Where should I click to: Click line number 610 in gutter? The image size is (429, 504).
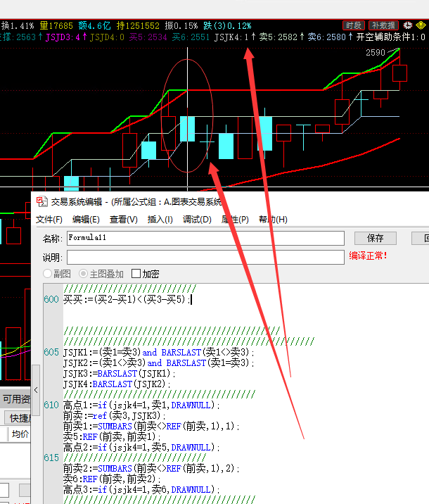(x=51, y=405)
